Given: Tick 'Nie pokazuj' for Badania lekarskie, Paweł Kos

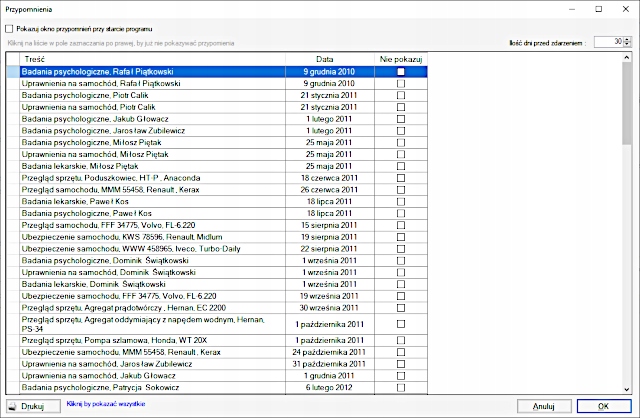Looking at the screenshot, I should [401, 202].
